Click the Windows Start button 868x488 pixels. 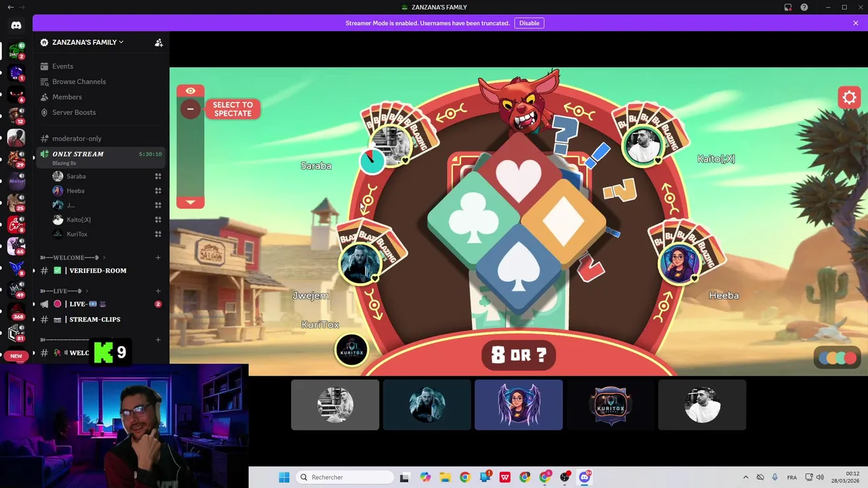[x=284, y=477]
